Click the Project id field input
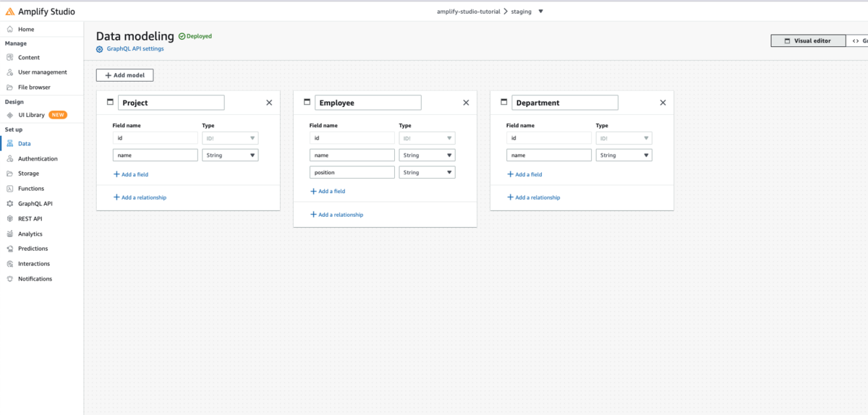This screenshot has width=868, height=415. click(x=156, y=138)
